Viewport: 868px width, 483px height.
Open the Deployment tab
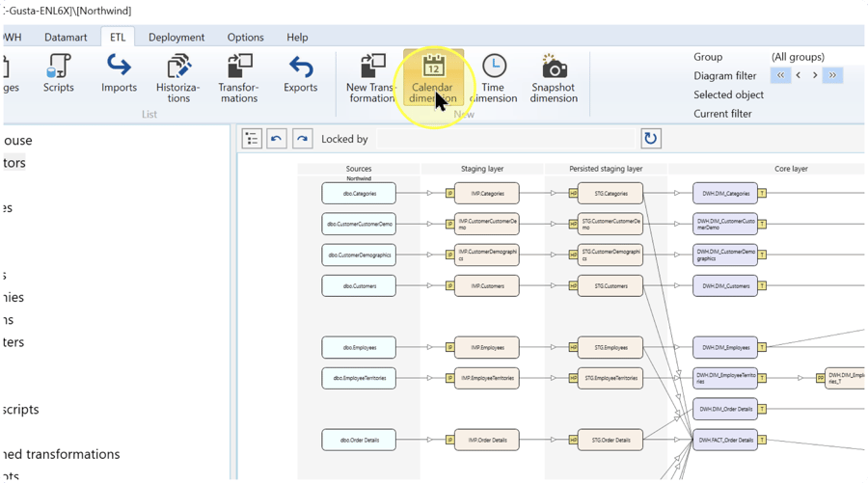point(176,37)
